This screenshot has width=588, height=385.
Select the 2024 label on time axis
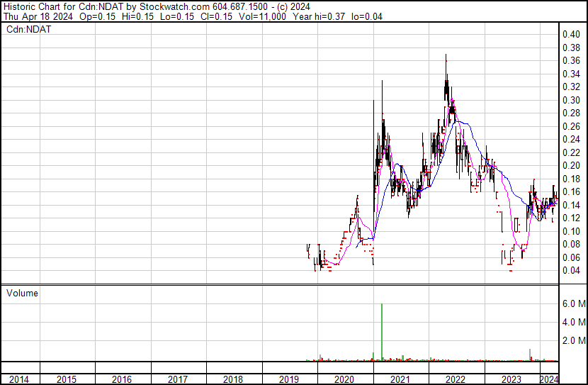pos(549,379)
